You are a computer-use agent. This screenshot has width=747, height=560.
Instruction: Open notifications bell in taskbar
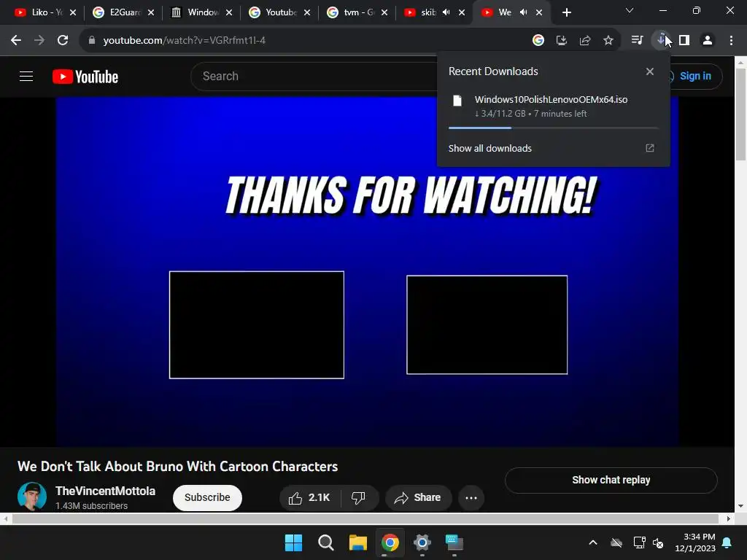coord(727,542)
